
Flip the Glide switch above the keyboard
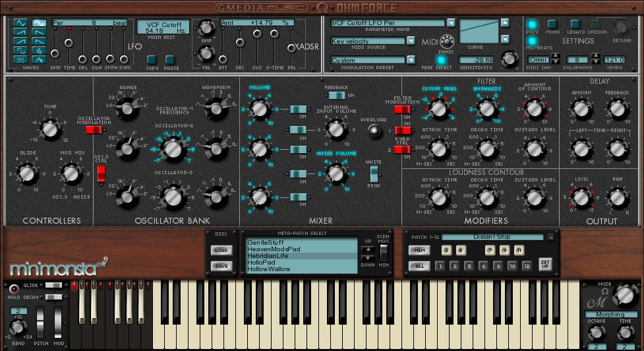pyautogui.click(x=53, y=285)
